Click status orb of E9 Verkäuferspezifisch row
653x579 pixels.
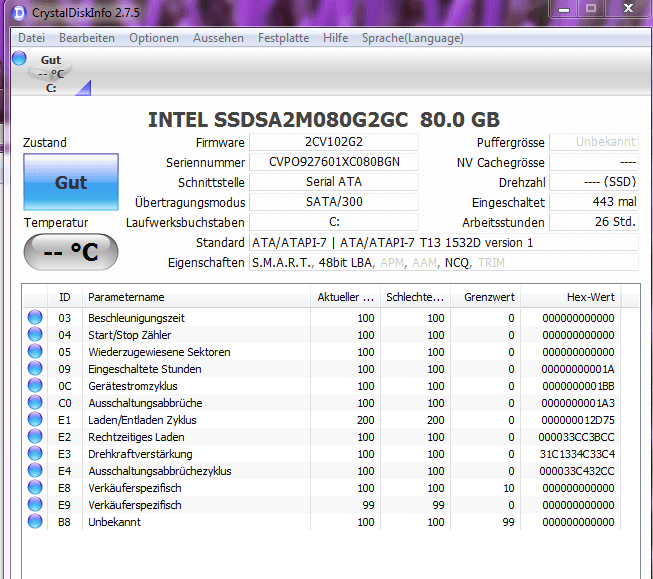coord(35,504)
